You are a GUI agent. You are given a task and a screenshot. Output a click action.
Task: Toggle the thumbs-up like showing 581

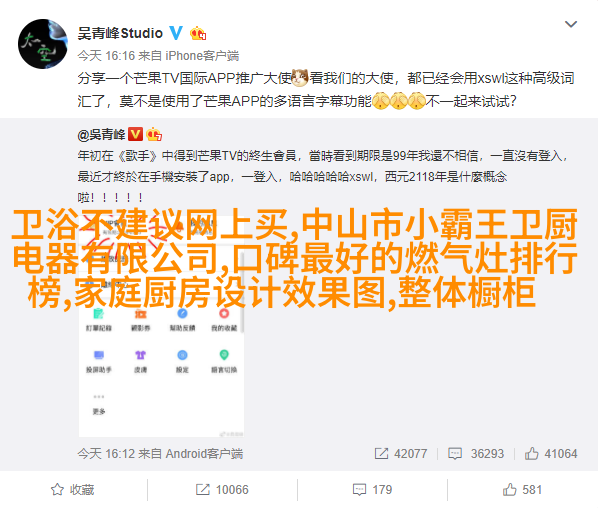[522, 489]
